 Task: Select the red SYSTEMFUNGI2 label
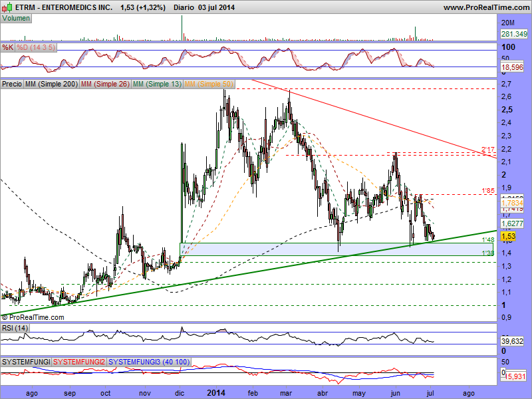coord(79,362)
